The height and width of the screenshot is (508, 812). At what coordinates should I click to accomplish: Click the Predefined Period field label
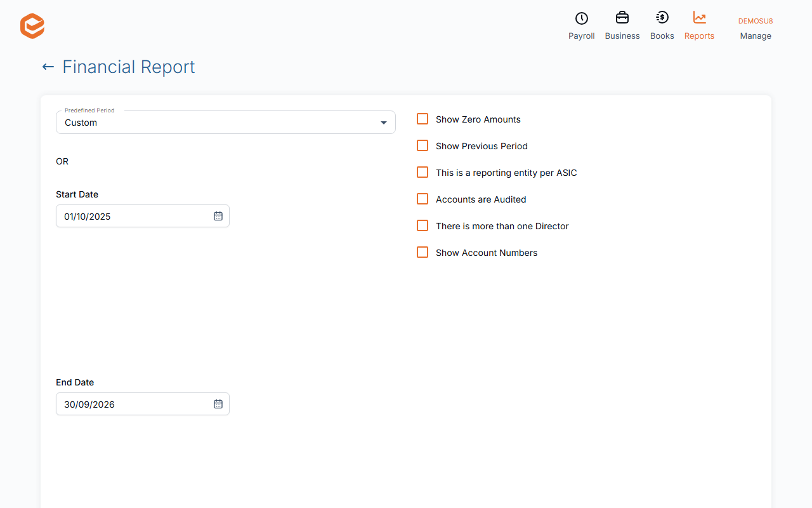[x=89, y=110]
